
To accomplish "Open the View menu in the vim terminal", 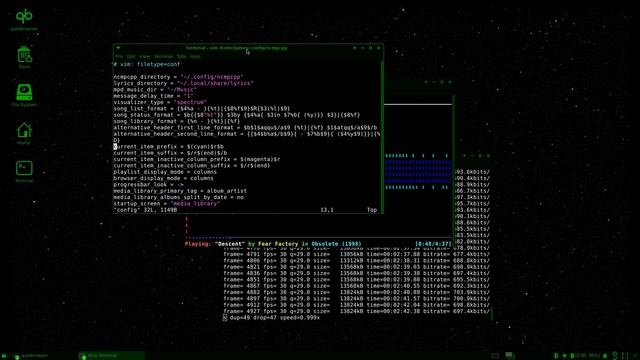I will (x=144, y=56).
